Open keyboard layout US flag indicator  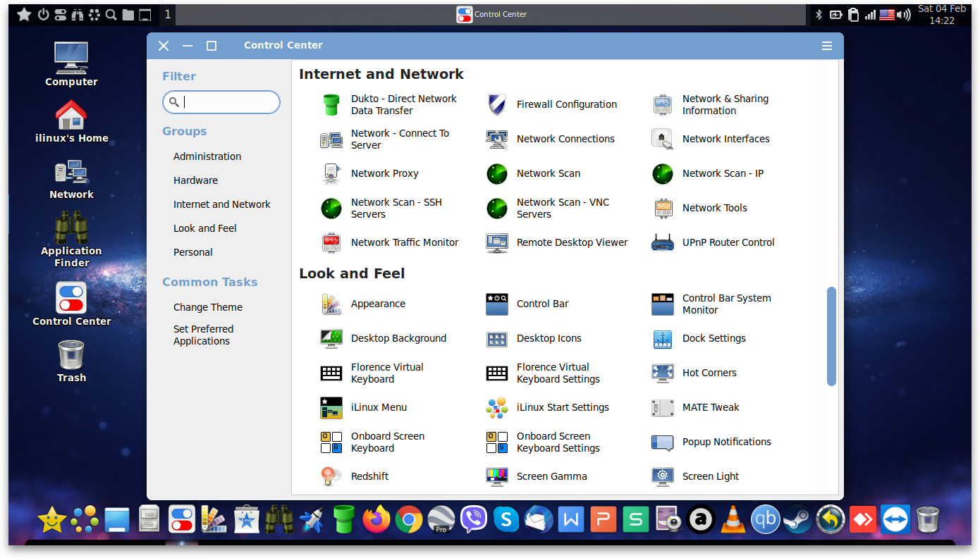887,14
